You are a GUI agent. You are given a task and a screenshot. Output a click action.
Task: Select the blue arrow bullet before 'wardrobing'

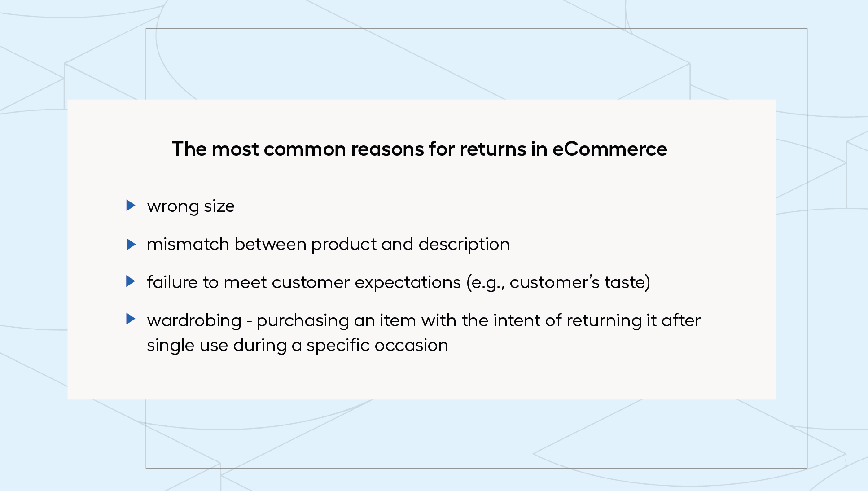pos(131,319)
